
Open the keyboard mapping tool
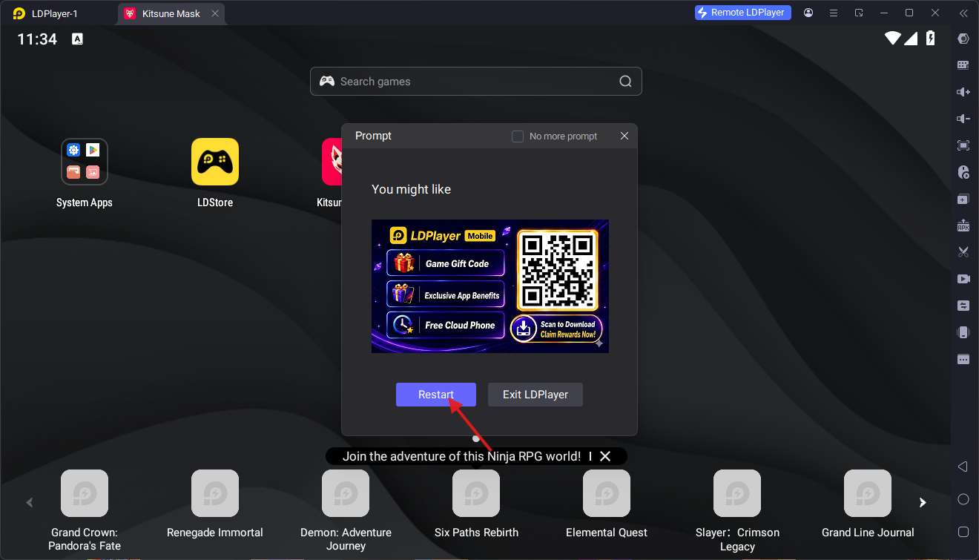coord(963,65)
